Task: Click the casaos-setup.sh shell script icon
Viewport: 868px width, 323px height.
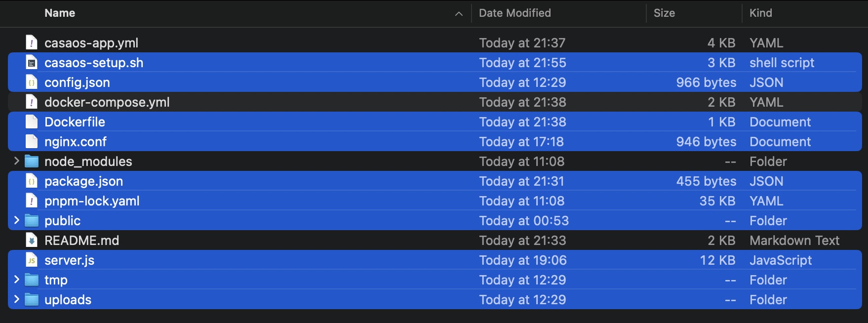Action: tap(32, 63)
